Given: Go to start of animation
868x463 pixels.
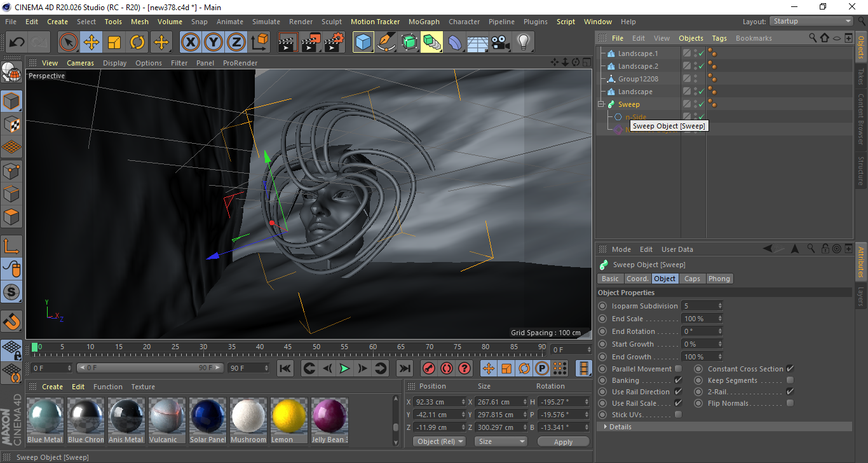Looking at the screenshot, I should click(285, 368).
